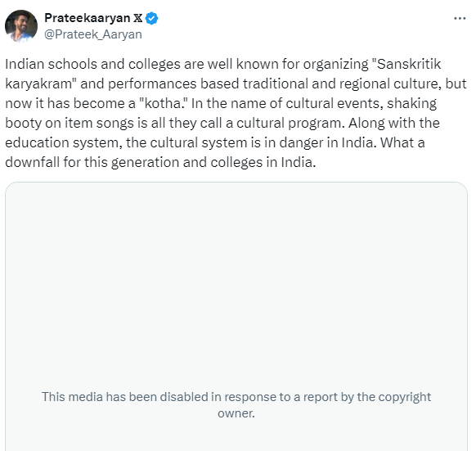The height and width of the screenshot is (451, 476).
Task: Click the tweet line starting "booty on item"
Action: pyautogui.click(x=222, y=123)
